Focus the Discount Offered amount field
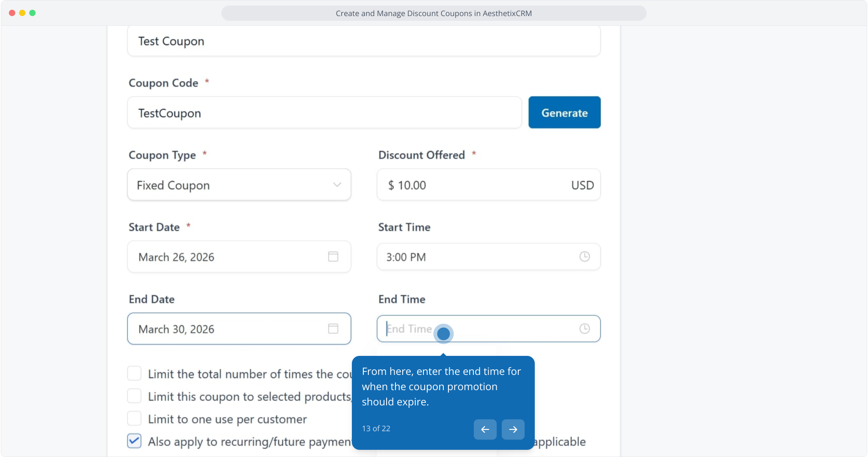This screenshot has width=868, height=457. 478,185
